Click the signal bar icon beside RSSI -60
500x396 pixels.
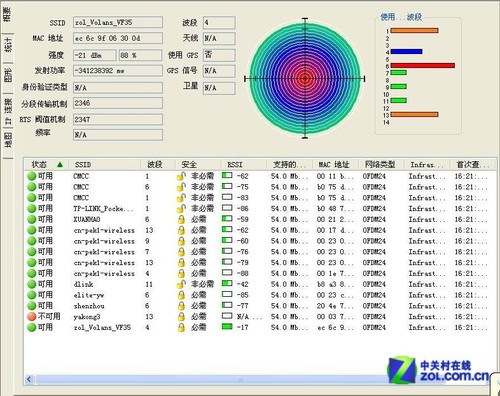coord(227,240)
